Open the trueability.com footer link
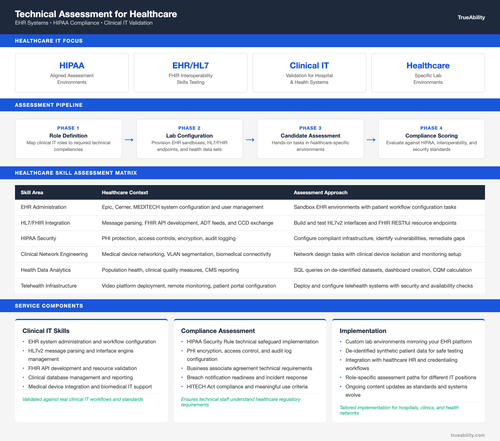The height and width of the screenshot is (441, 500). (468, 435)
